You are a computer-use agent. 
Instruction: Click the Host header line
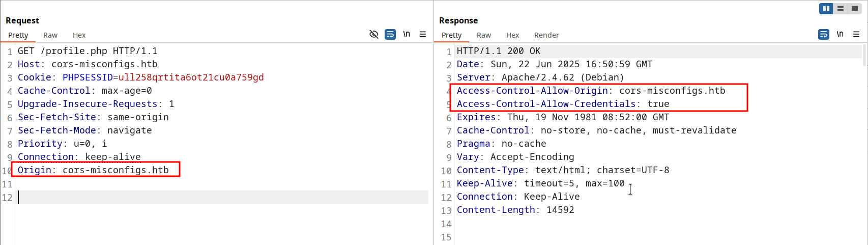coord(88,64)
